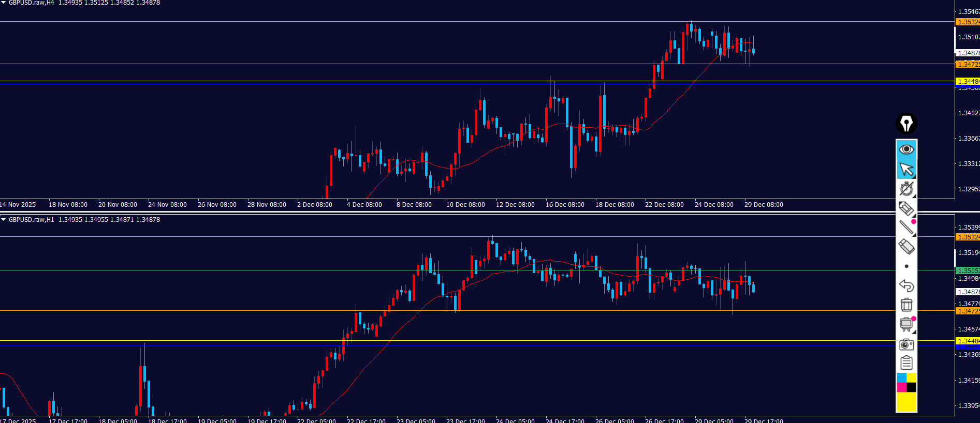Select the highlighter tool

tap(906, 208)
